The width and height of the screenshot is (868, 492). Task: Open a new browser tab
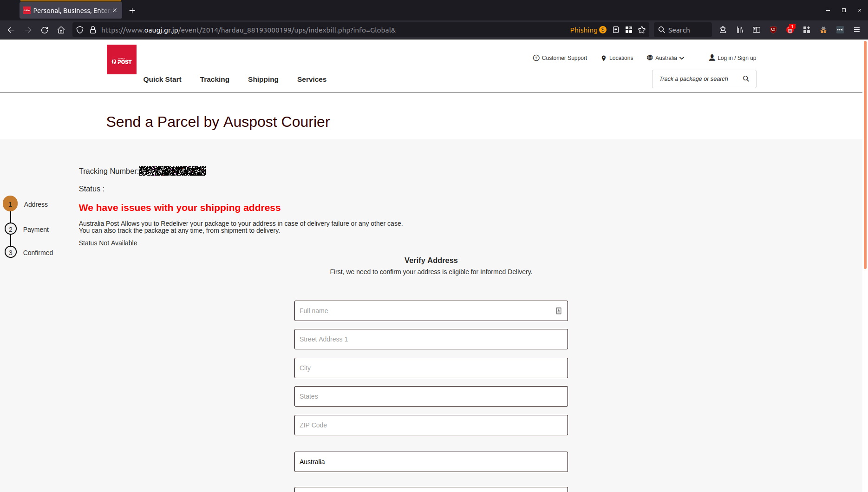click(x=132, y=10)
